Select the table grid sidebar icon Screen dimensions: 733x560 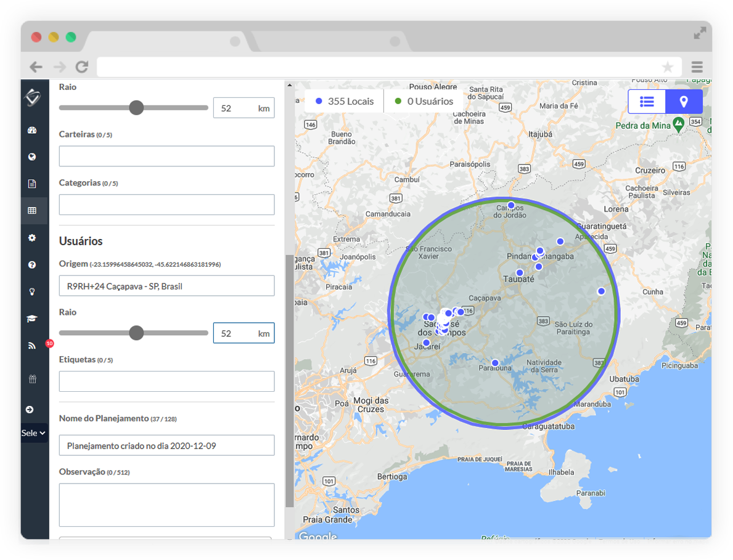tap(32, 211)
